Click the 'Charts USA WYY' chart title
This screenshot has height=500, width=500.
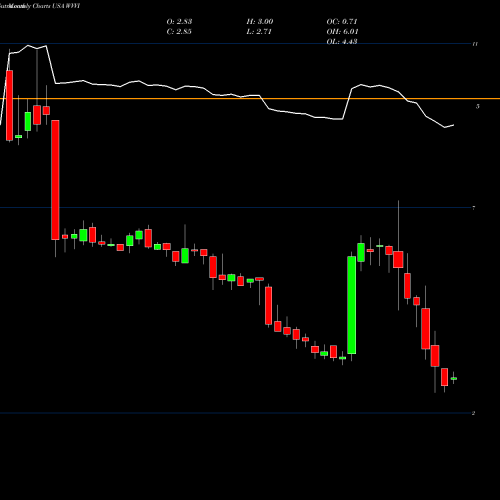[56, 6]
